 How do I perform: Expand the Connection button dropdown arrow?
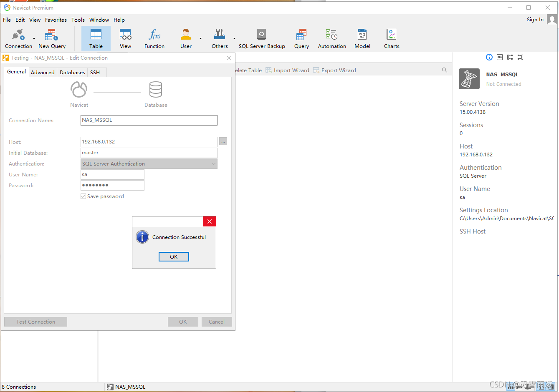tap(34, 38)
